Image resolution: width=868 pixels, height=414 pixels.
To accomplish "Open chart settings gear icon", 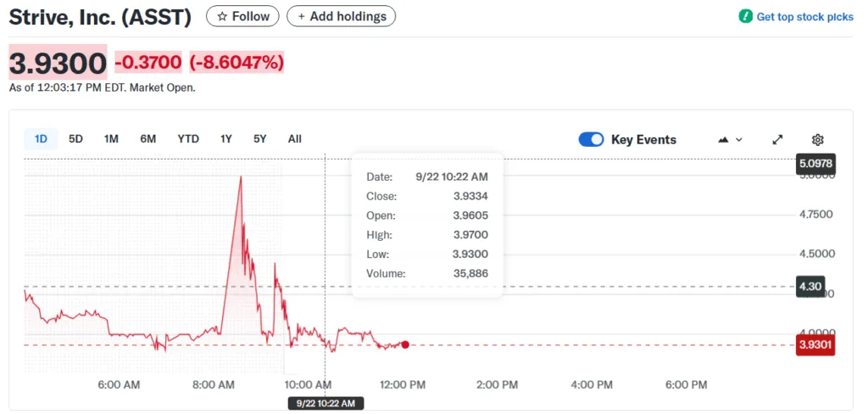I will click(x=817, y=140).
